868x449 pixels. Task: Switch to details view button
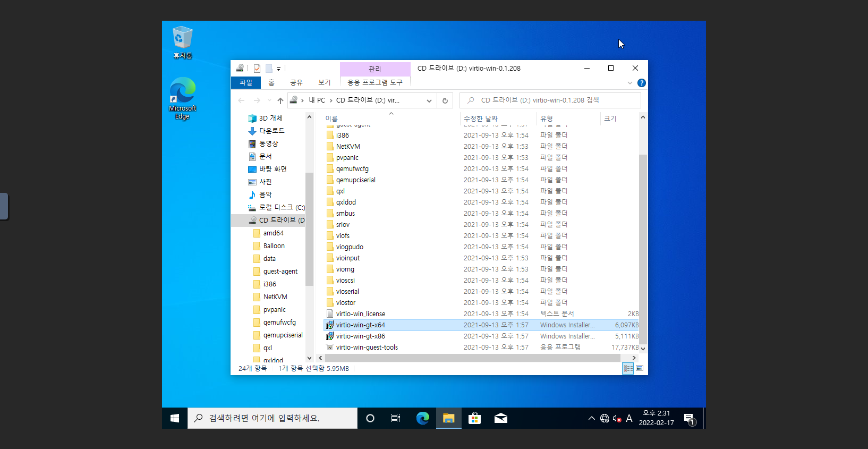[628, 368]
